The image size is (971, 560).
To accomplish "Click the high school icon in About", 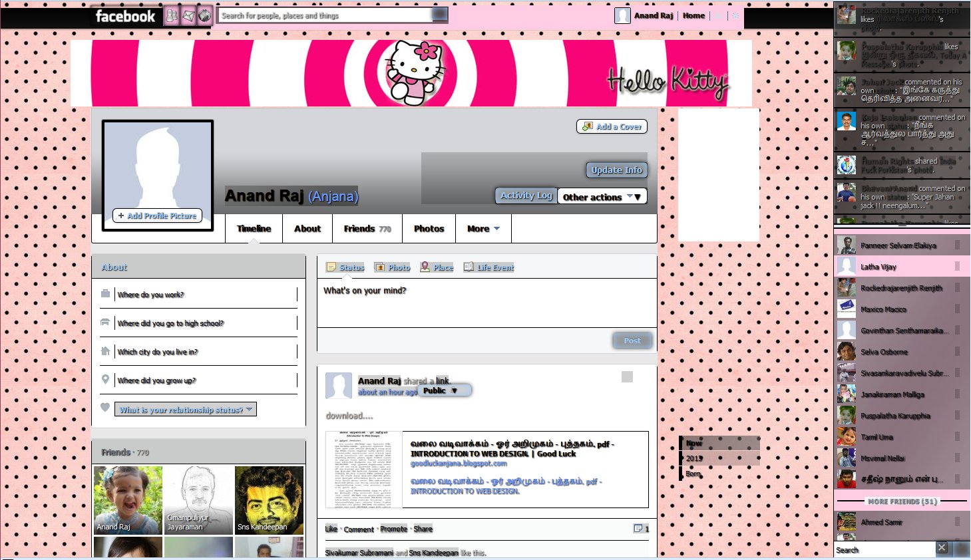I will coord(105,323).
